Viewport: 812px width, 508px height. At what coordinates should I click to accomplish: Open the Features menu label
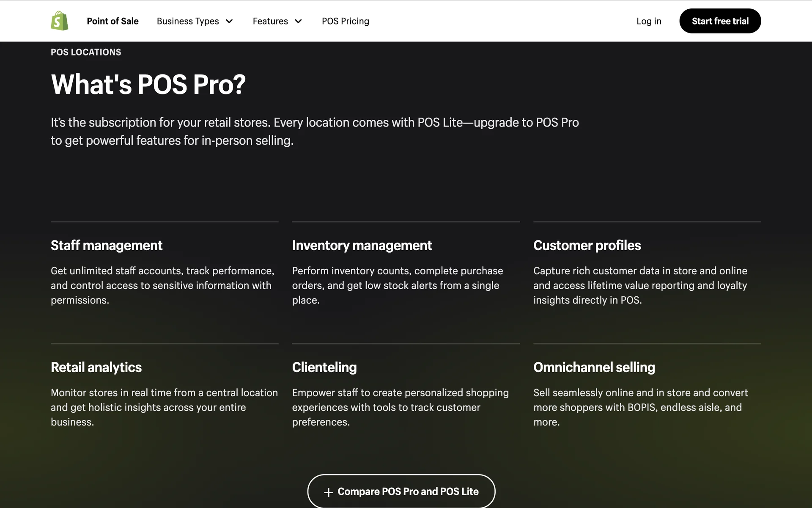(x=270, y=21)
